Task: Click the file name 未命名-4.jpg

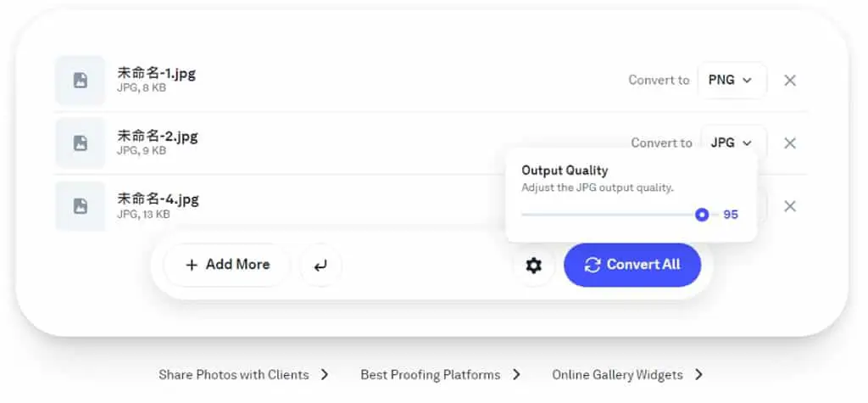Action: (x=158, y=199)
